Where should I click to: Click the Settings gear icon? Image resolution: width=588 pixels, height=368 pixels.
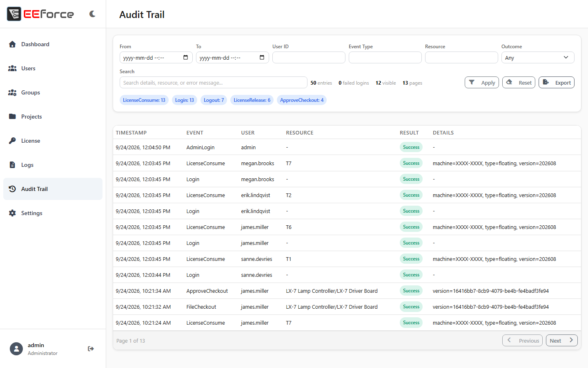(12, 213)
